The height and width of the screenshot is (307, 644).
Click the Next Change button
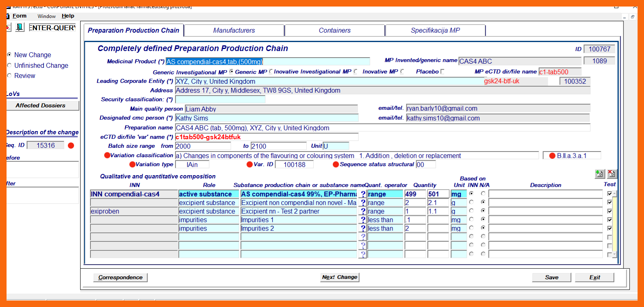339,277
